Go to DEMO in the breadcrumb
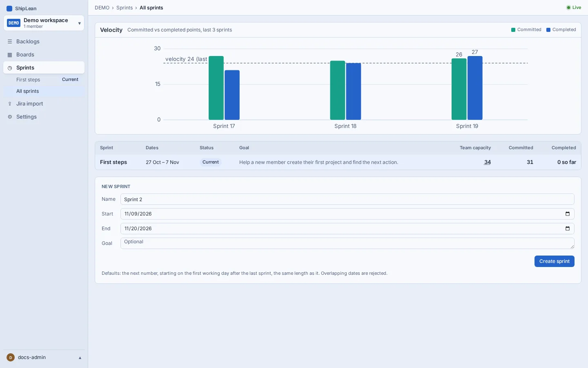Viewport: 588px width, 368px height. coord(102,8)
